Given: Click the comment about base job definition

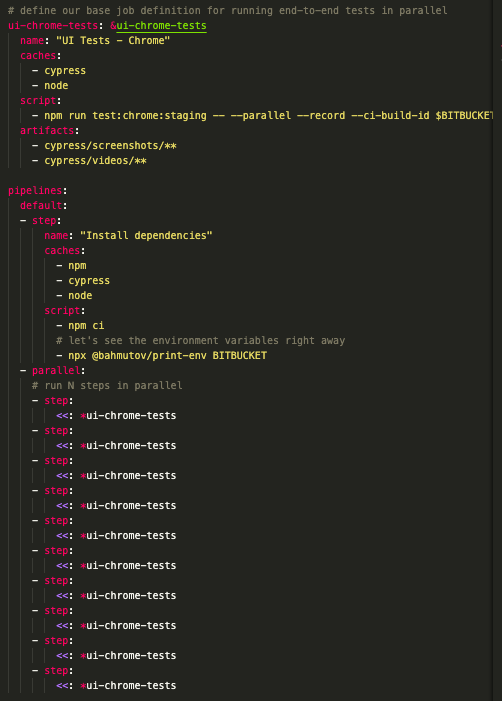Looking at the screenshot, I should [228, 10].
